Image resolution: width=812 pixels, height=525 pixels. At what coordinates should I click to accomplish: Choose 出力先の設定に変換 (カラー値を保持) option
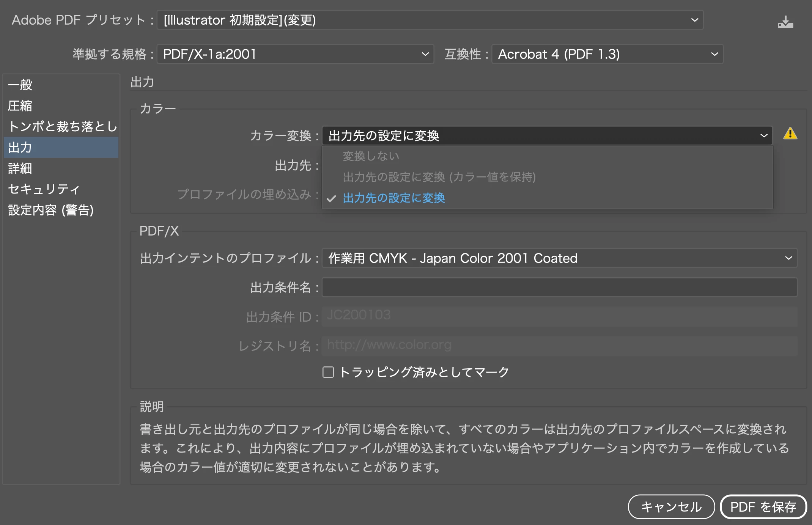(x=439, y=177)
